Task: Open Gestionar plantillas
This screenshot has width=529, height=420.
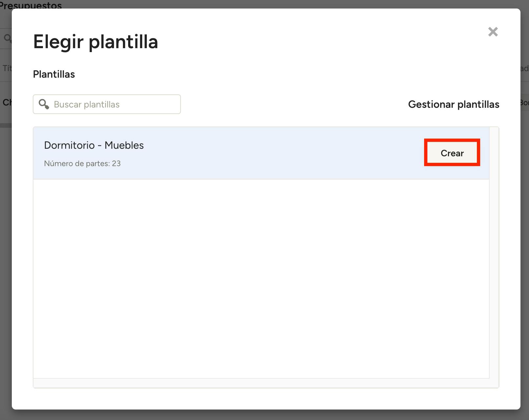Action: pos(453,104)
